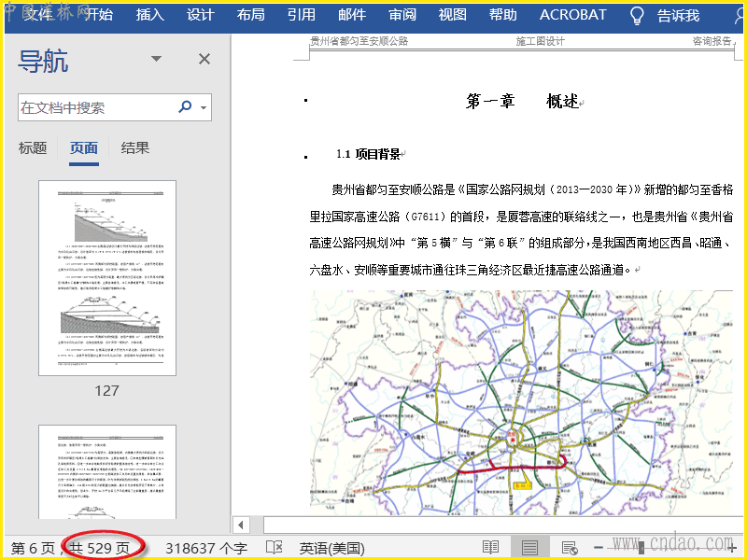The image size is (747, 560).
Task: Switch to Web Layout view icon
Action: (x=570, y=548)
